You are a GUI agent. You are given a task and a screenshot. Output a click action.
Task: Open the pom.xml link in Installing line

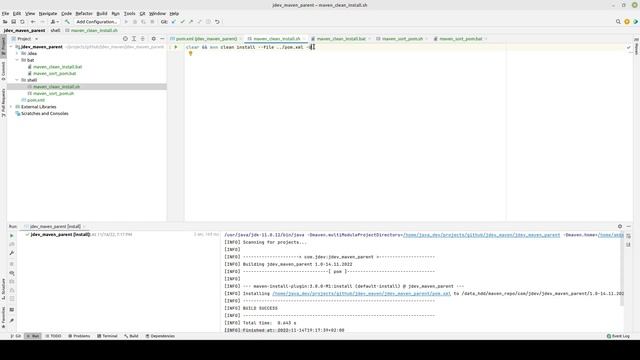point(362,293)
